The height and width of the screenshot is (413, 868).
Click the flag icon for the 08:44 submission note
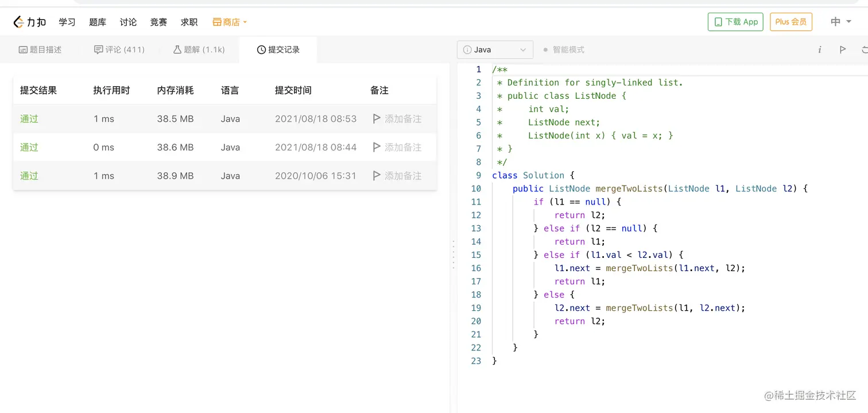(x=377, y=147)
